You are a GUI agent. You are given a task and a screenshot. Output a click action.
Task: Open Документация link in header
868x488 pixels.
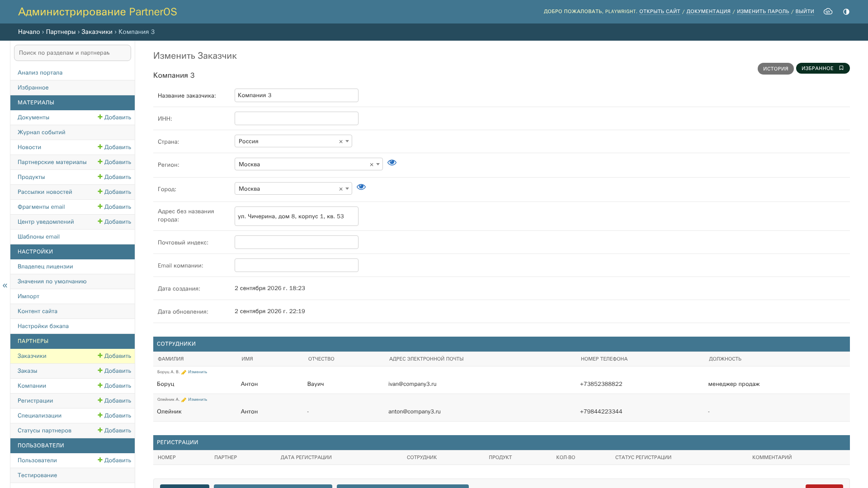tap(708, 12)
